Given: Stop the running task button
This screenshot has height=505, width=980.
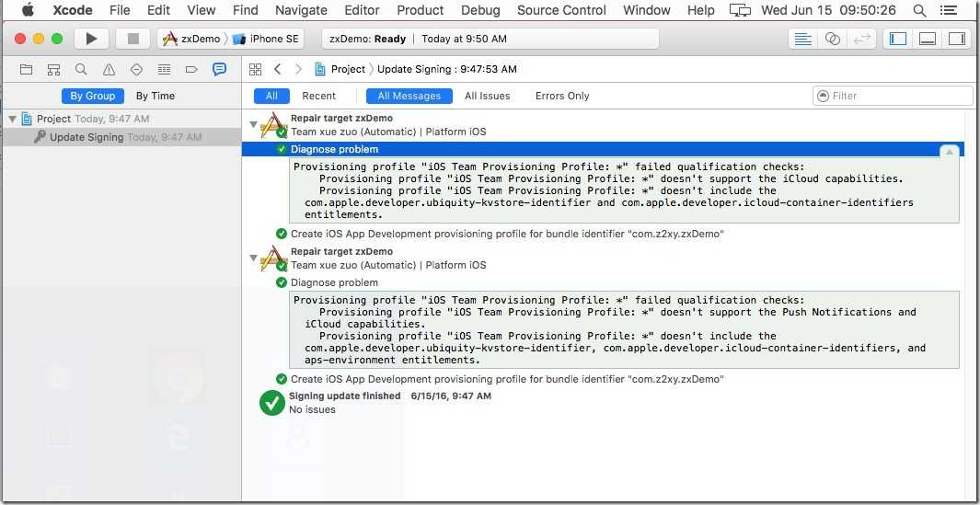Looking at the screenshot, I should pos(133,39).
